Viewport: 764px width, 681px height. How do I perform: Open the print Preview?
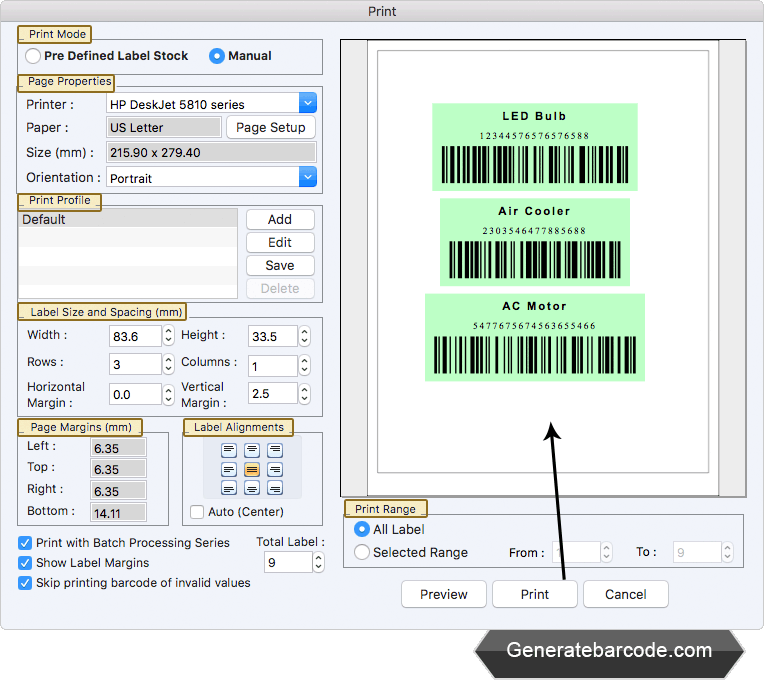443,594
